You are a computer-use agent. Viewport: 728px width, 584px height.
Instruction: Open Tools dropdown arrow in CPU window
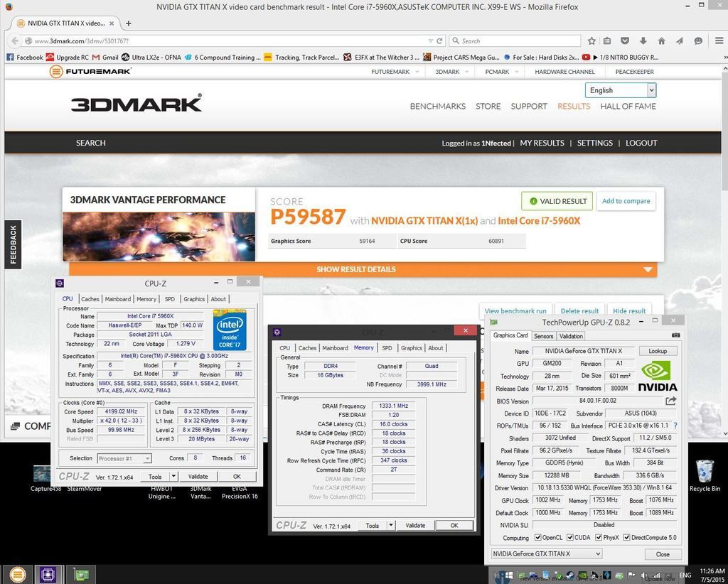173,477
